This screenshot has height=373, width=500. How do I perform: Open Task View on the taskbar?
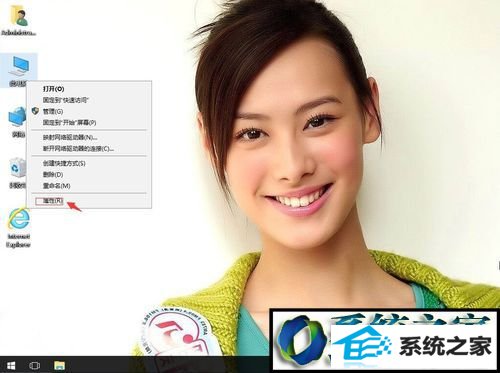[x=34, y=365]
